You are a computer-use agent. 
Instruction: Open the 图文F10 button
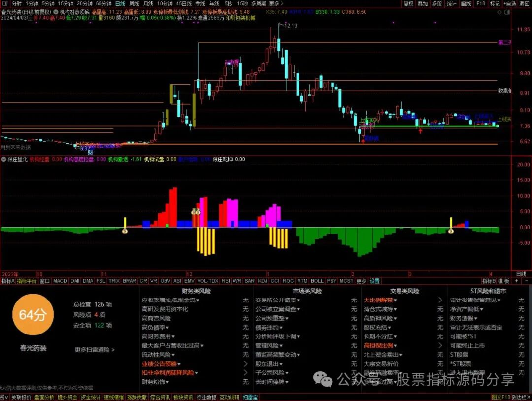[x=501, y=397]
